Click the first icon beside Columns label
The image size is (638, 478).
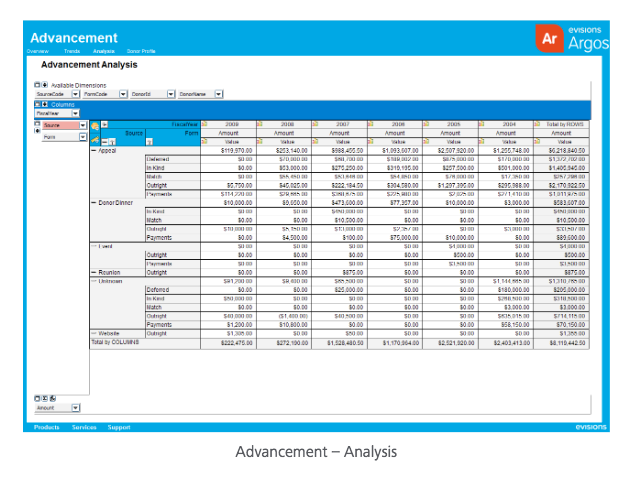(x=37, y=104)
